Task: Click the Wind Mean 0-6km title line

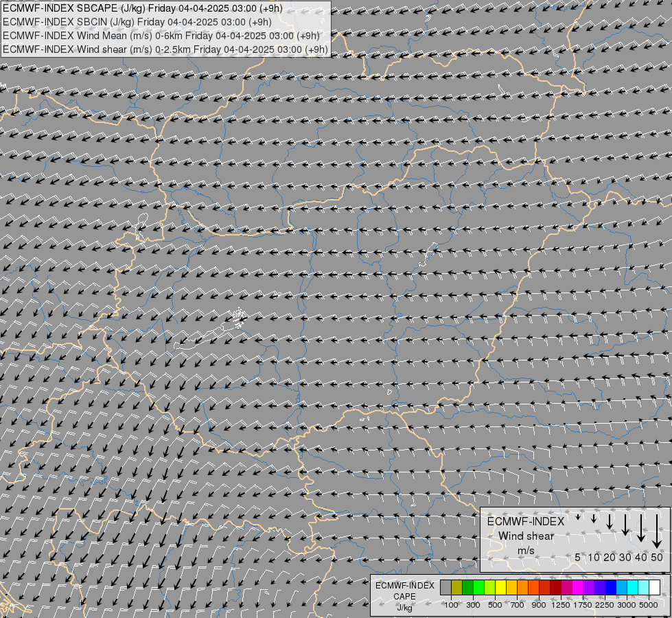Action: click(x=161, y=36)
